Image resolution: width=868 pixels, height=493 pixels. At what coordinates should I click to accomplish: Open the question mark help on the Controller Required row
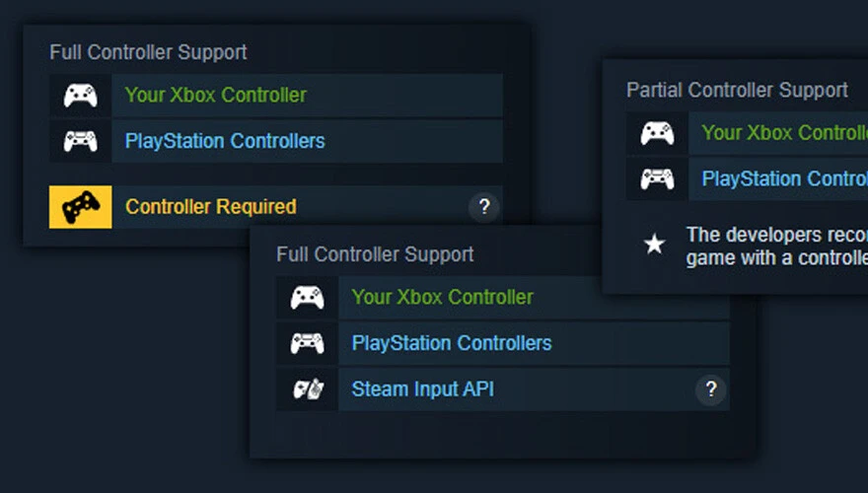(483, 207)
